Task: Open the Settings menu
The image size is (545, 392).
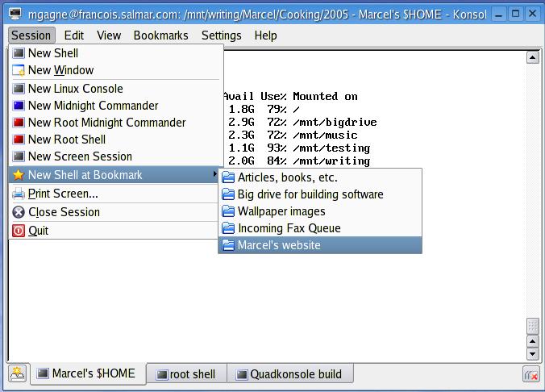Action: (222, 35)
